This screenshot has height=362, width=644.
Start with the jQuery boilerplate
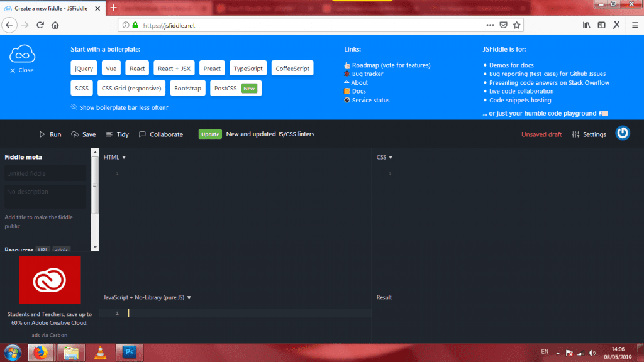pos(84,68)
